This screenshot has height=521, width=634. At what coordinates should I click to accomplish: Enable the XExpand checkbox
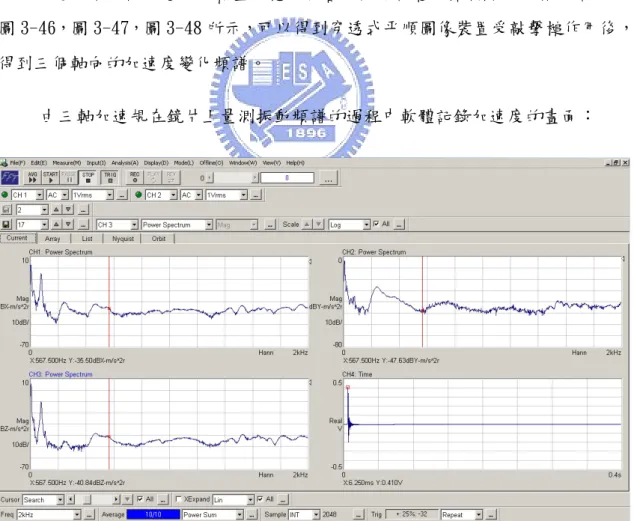pyautogui.click(x=178, y=499)
